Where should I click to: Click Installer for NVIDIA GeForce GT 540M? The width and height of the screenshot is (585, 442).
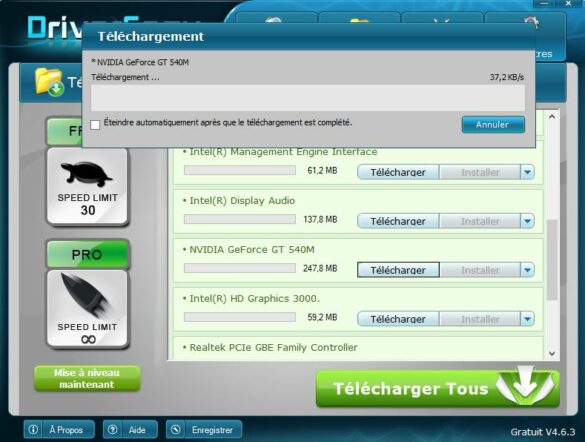coord(480,270)
